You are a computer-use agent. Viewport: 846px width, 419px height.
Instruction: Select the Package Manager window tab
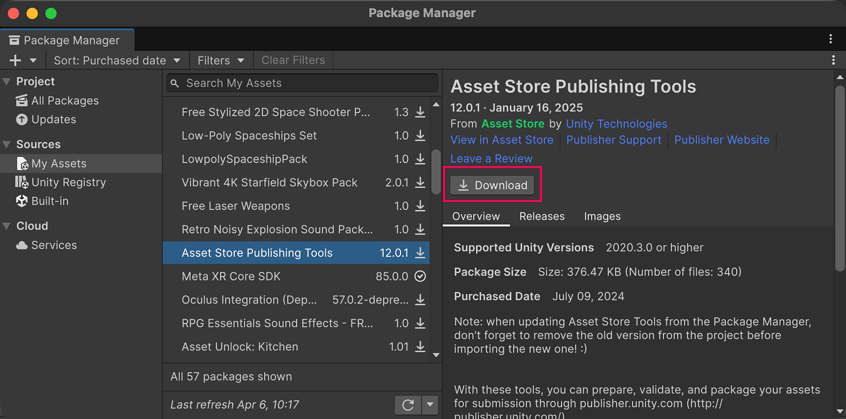pyautogui.click(x=65, y=40)
